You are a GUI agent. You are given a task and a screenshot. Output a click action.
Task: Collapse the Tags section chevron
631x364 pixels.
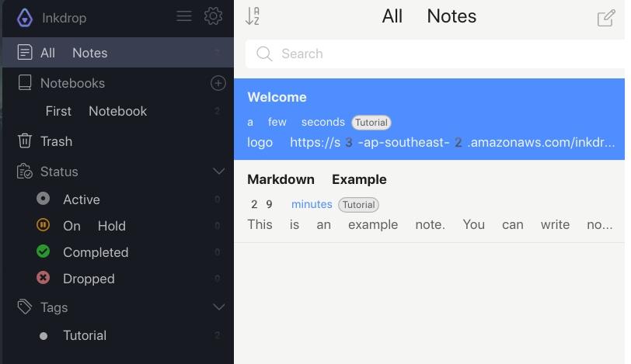[x=218, y=307]
